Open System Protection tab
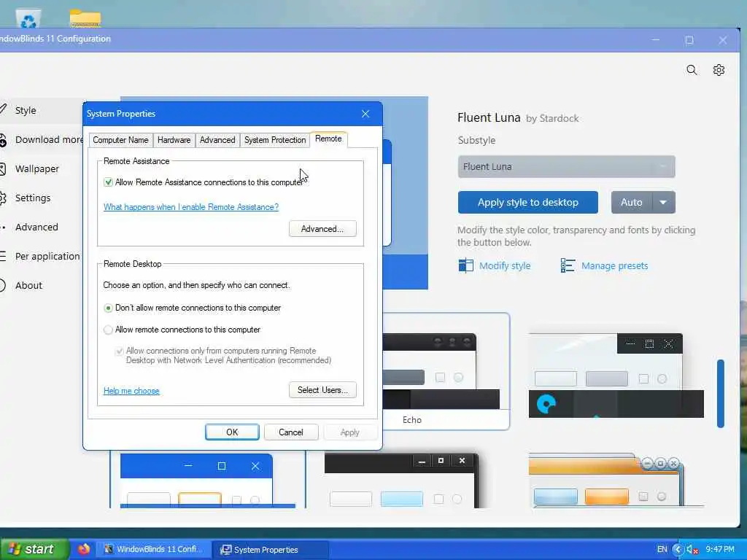 (x=275, y=140)
